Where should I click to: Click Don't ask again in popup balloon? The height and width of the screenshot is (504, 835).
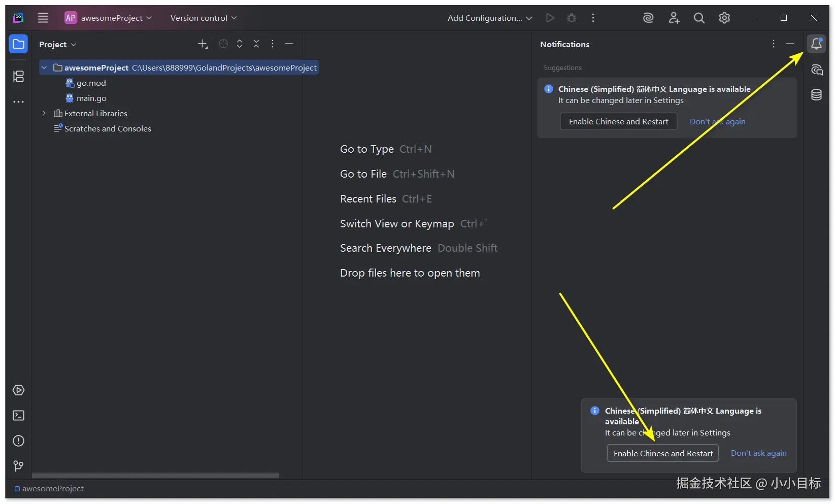[759, 453]
